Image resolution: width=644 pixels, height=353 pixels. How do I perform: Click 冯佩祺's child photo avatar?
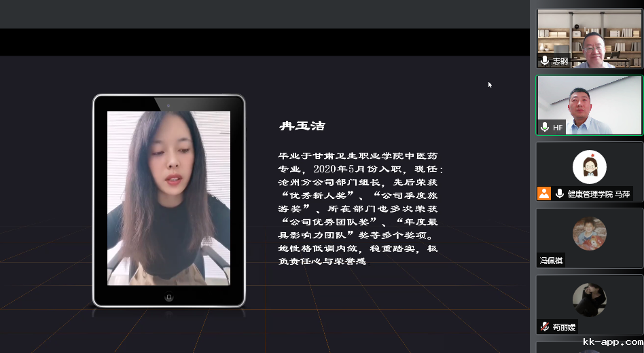coord(590,234)
